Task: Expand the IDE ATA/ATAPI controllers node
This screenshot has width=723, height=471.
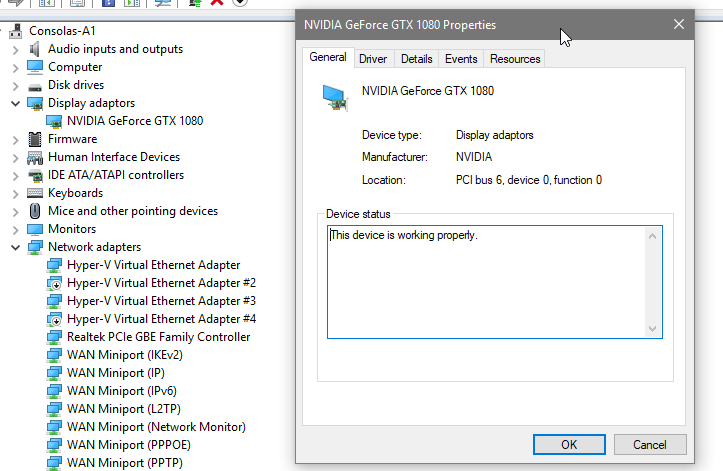Action: click(x=16, y=175)
